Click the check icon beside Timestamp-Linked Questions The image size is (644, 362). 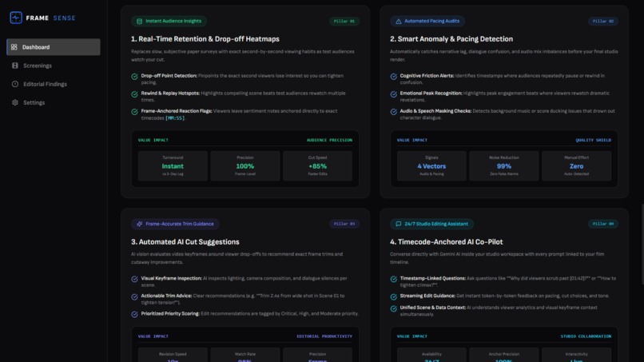(x=393, y=279)
